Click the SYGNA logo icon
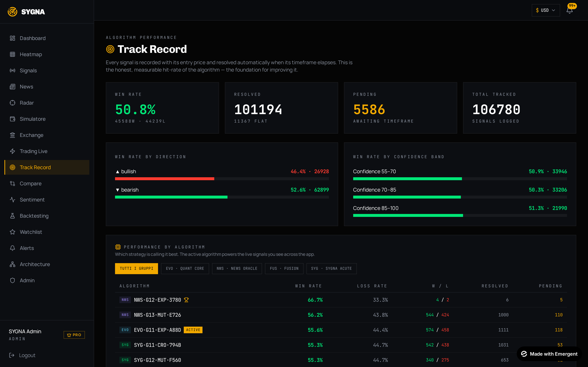 click(x=12, y=12)
